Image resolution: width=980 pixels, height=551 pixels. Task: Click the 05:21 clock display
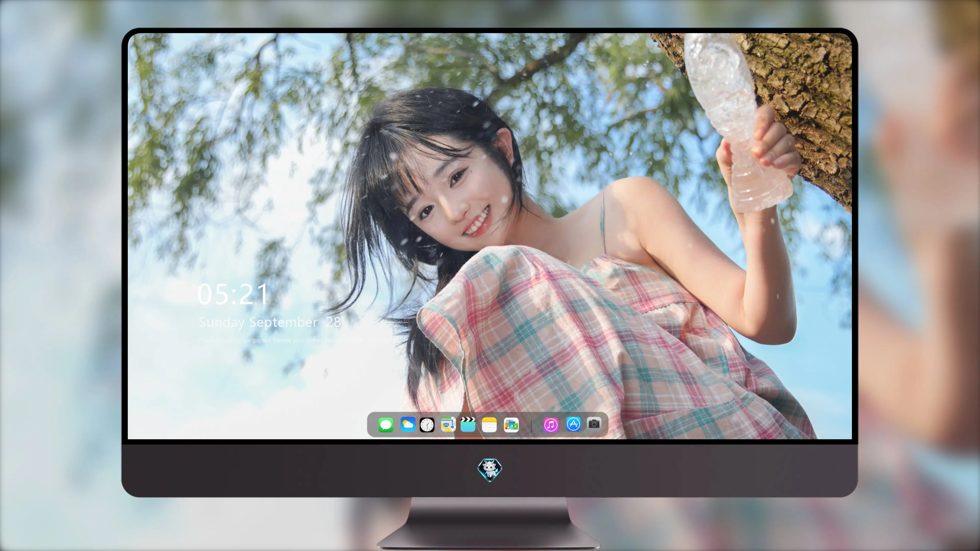click(233, 294)
